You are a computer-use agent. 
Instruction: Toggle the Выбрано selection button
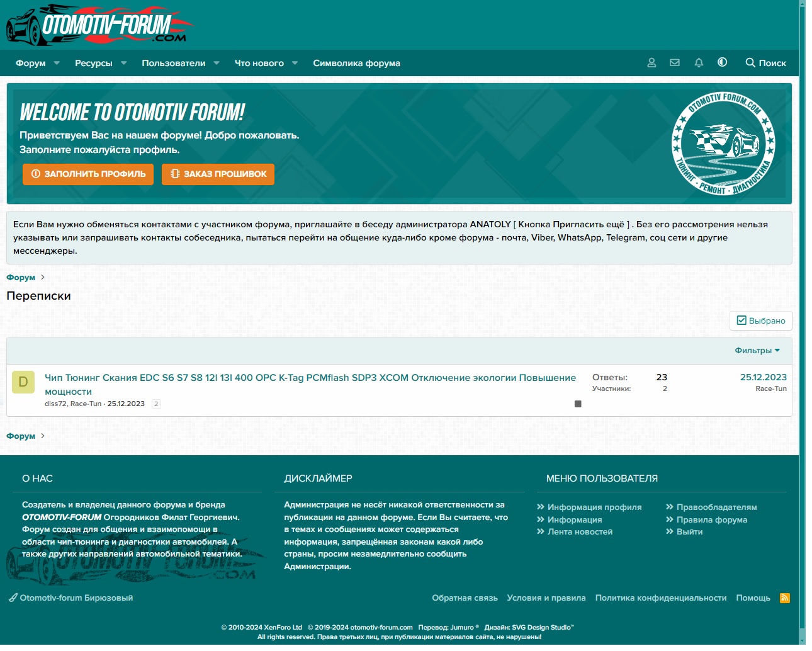(x=760, y=320)
